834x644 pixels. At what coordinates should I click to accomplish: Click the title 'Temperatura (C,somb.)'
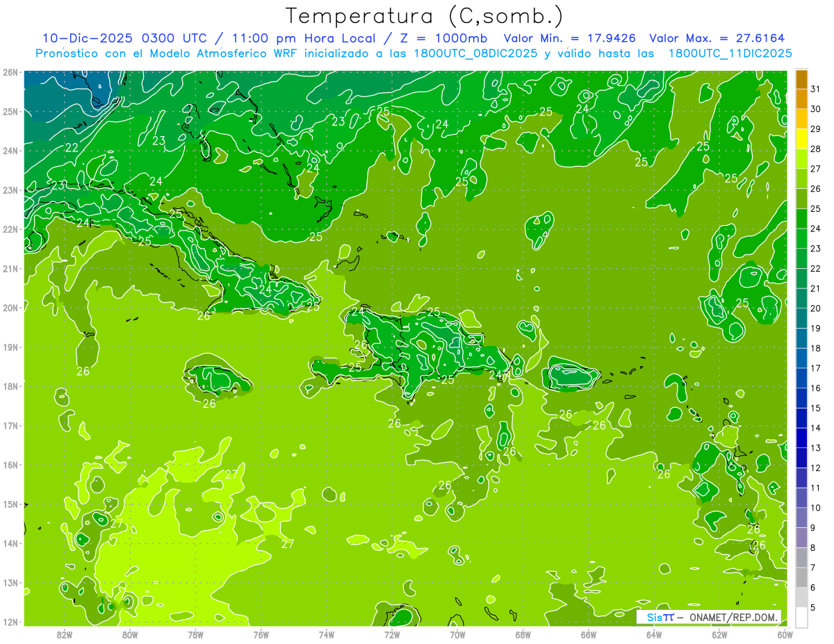[x=424, y=16]
